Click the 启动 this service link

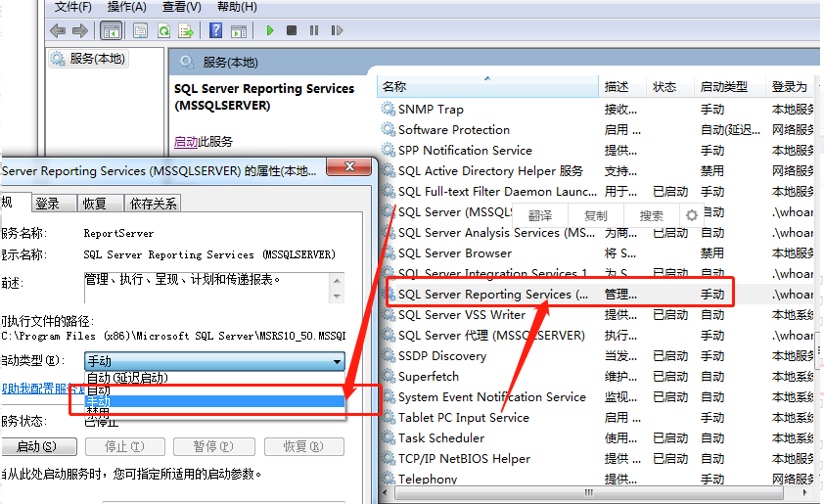(x=186, y=141)
